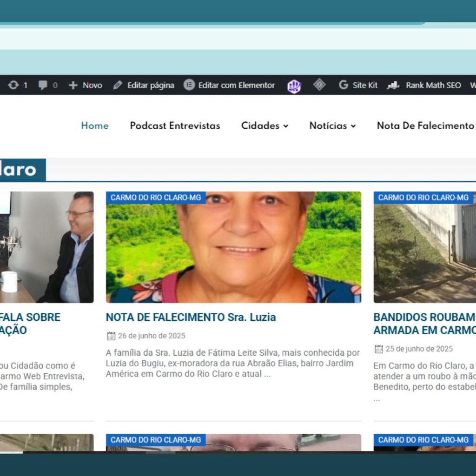Open Podcast Entrevistas menu item
This screenshot has height=476, width=476.
tap(175, 126)
